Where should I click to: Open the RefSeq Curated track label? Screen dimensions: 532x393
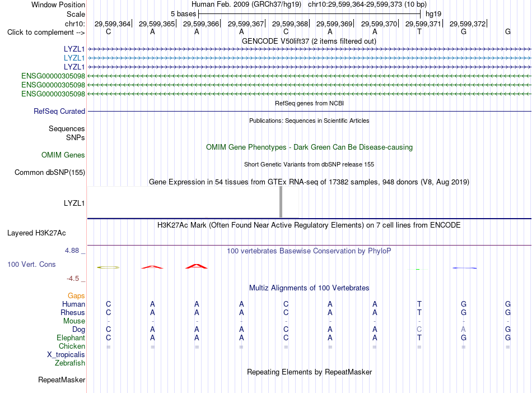click(59, 111)
